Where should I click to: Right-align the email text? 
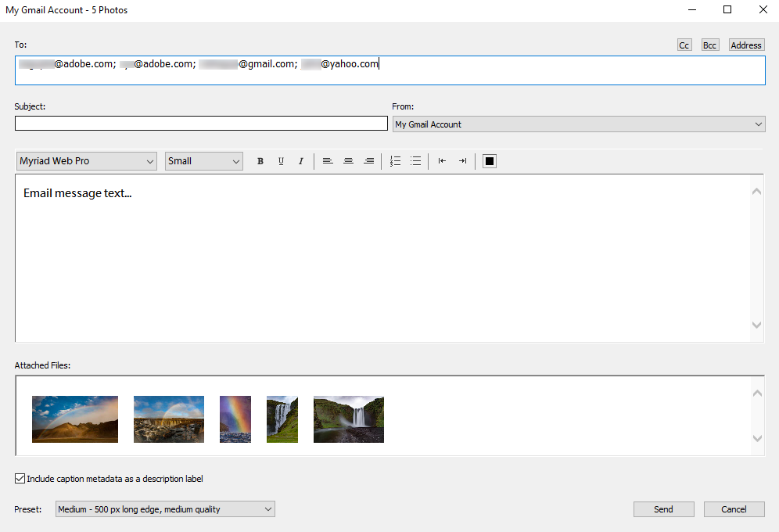(x=368, y=161)
